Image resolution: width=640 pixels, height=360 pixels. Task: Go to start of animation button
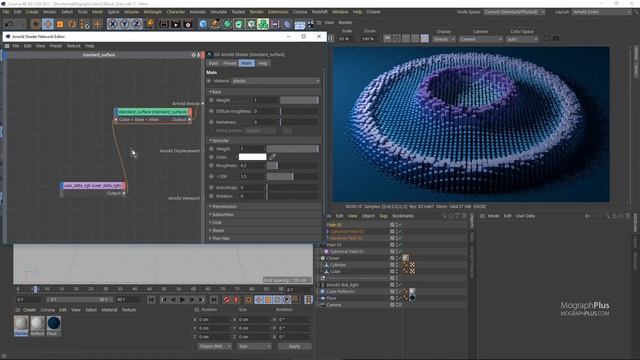coord(151,300)
